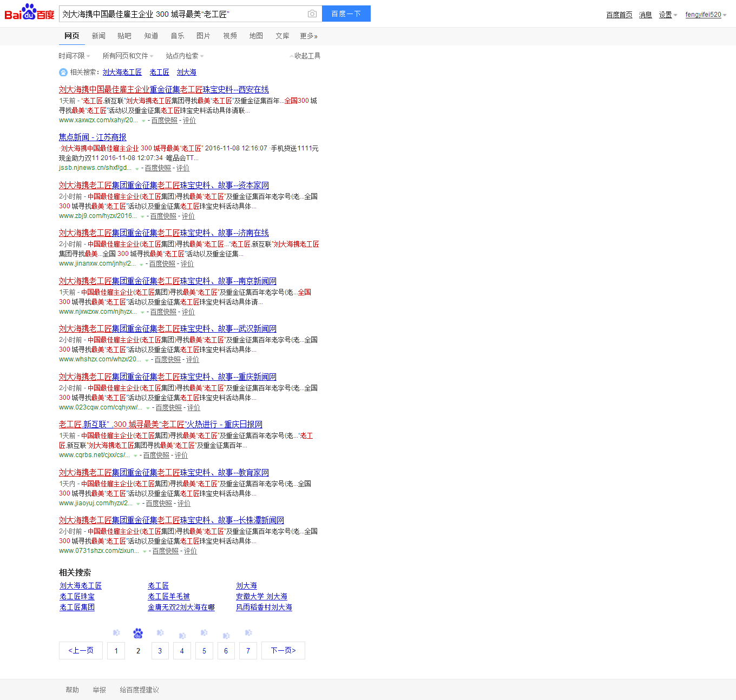Open the 武汉新闻网 search result
Screen dimensions: 736x700
pyautogui.click(x=168, y=329)
